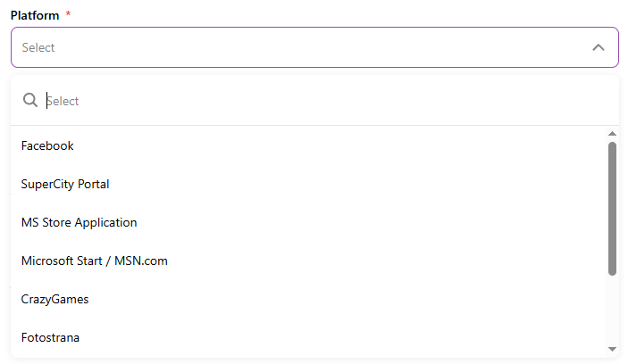This screenshot has height=364, width=628.
Task: Click the magnifying glass search icon
Action: tap(30, 101)
